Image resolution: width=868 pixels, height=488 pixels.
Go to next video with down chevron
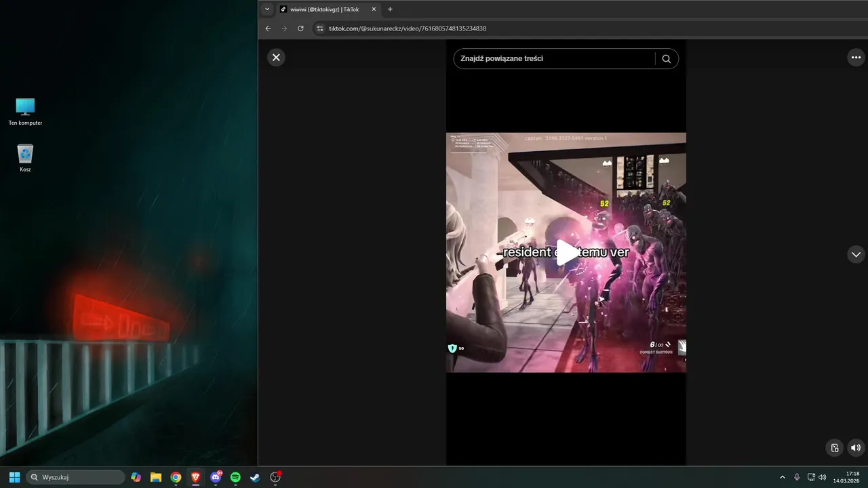pos(856,254)
